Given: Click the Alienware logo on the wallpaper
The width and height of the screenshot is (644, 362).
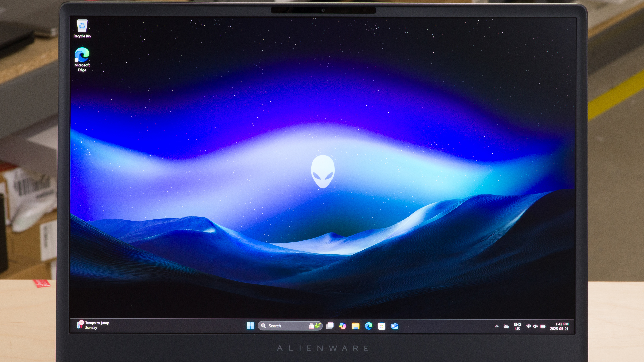Looking at the screenshot, I should [x=323, y=172].
